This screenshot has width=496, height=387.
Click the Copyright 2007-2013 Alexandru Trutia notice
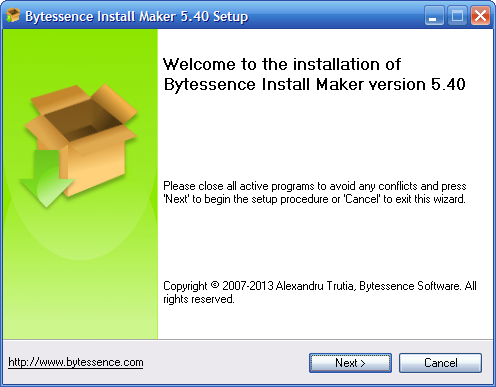(320, 286)
